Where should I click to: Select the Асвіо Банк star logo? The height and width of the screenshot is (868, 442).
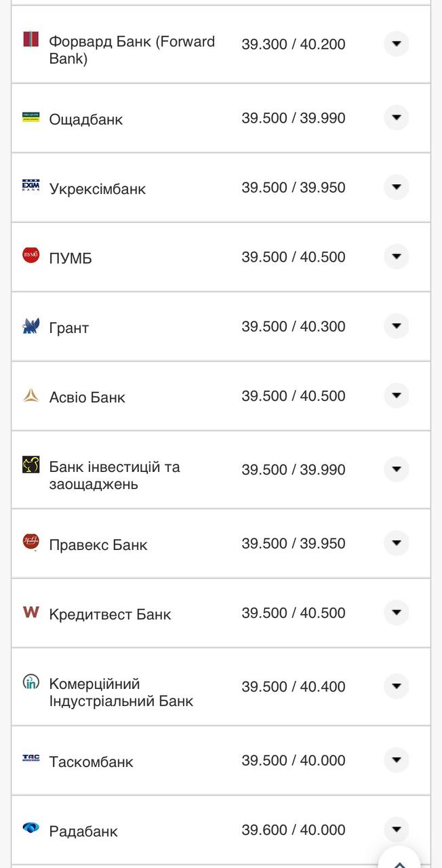pyautogui.click(x=30, y=395)
